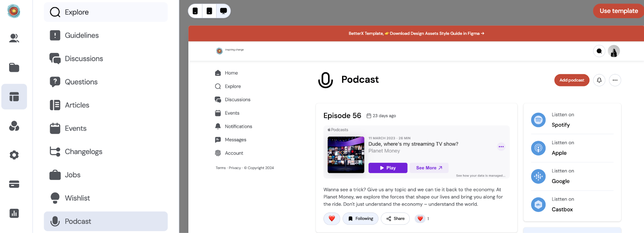Open Listen on Castbox
The width and height of the screenshot is (644, 233).
[x=572, y=204]
